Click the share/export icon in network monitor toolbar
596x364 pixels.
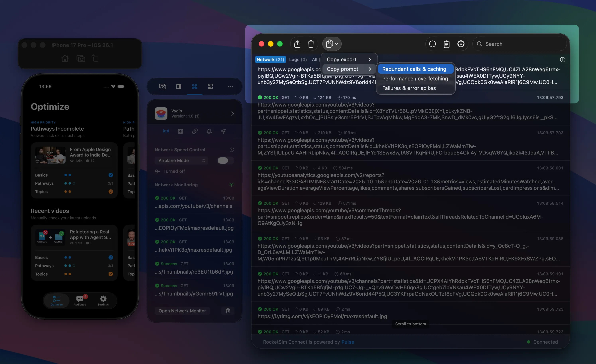[297, 44]
